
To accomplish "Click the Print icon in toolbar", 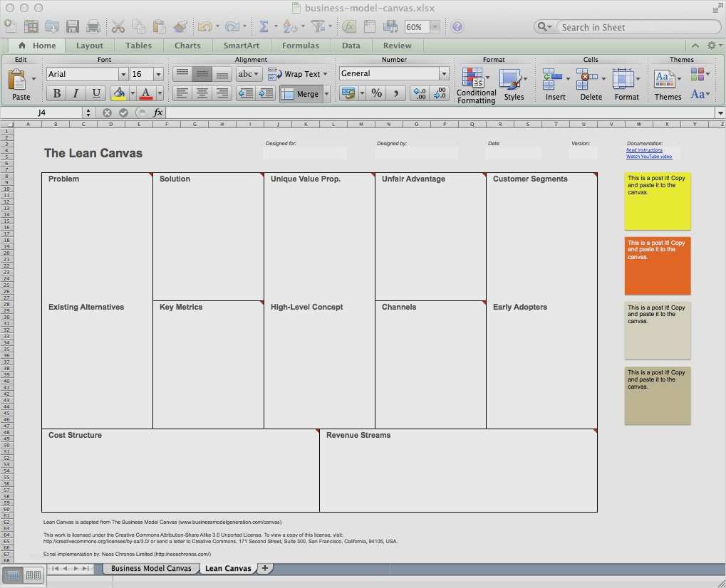I will coord(93,26).
